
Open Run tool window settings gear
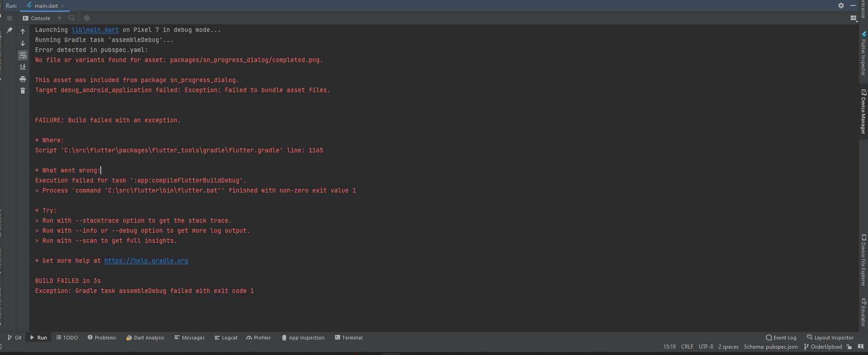[x=841, y=5]
